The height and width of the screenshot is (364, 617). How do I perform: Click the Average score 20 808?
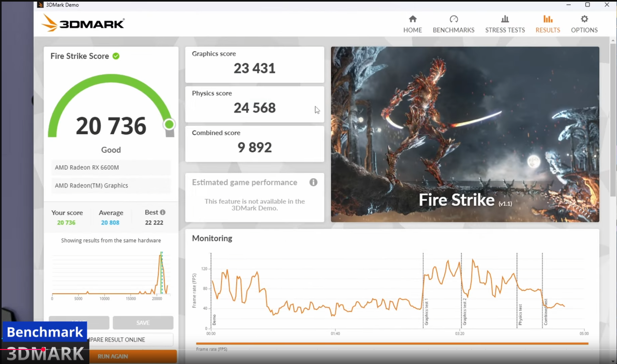pyautogui.click(x=110, y=223)
